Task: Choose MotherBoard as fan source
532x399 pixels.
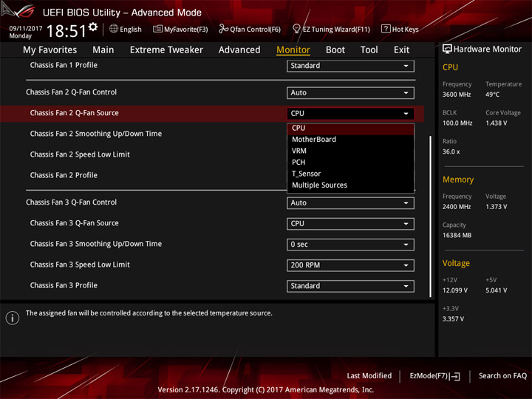Action: (x=350, y=140)
